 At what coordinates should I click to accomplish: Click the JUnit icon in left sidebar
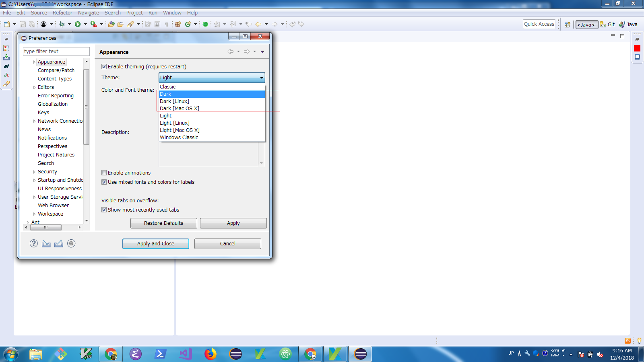(x=6, y=75)
